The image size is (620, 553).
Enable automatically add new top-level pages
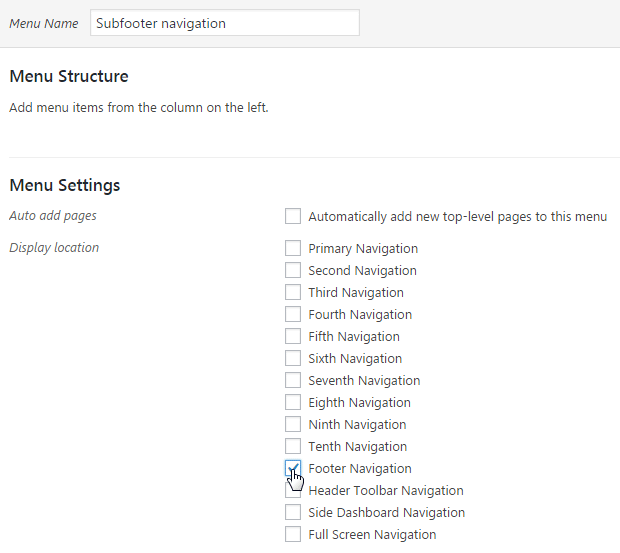(x=293, y=216)
